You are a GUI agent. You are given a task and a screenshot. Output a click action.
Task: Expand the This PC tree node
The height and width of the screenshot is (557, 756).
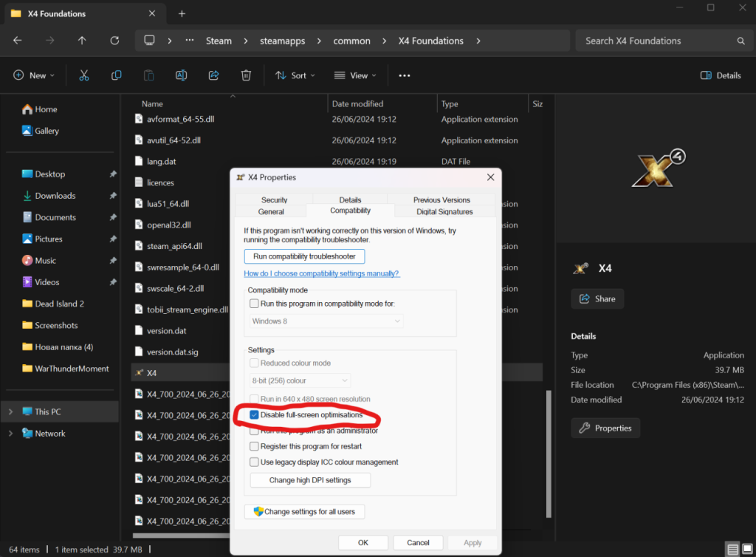[x=10, y=412]
